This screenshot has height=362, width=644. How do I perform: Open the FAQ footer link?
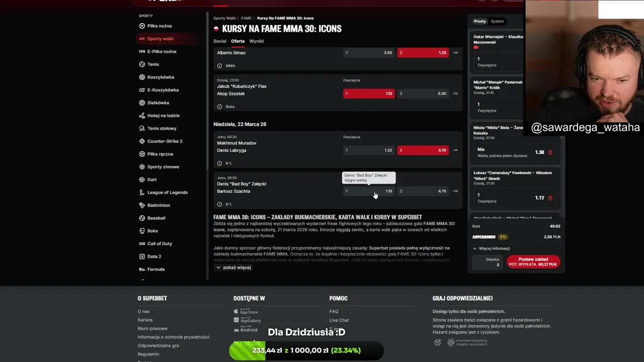click(334, 312)
